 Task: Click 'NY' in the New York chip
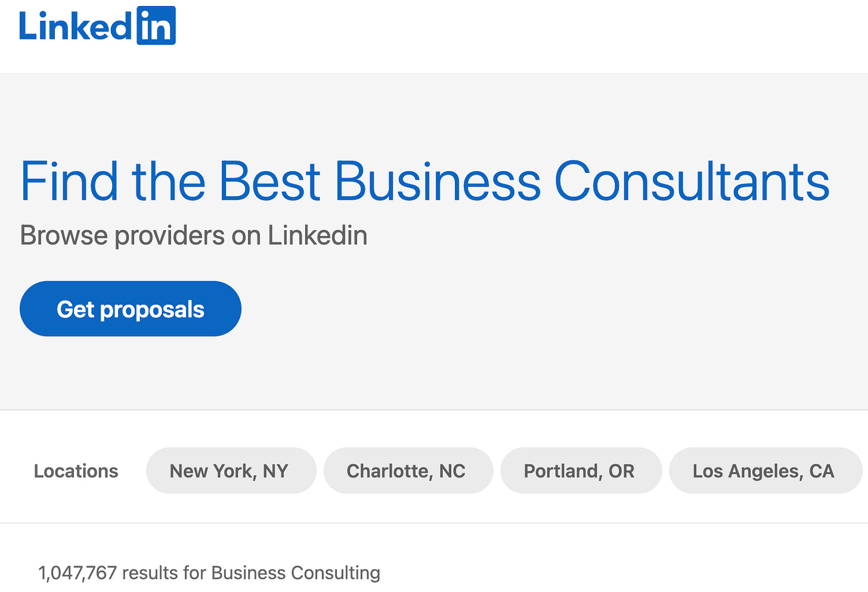tap(275, 471)
